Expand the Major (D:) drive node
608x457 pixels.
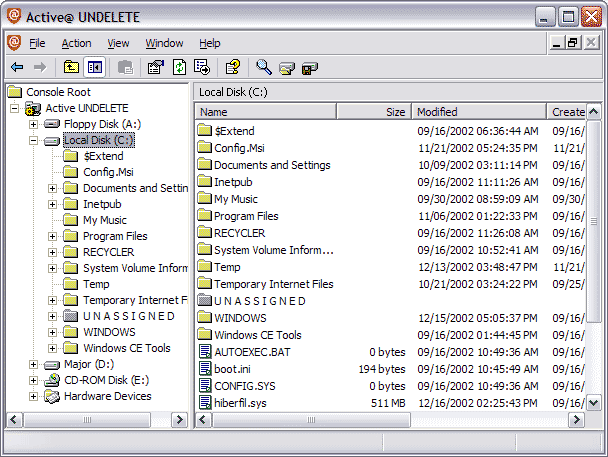click(x=33, y=364)
